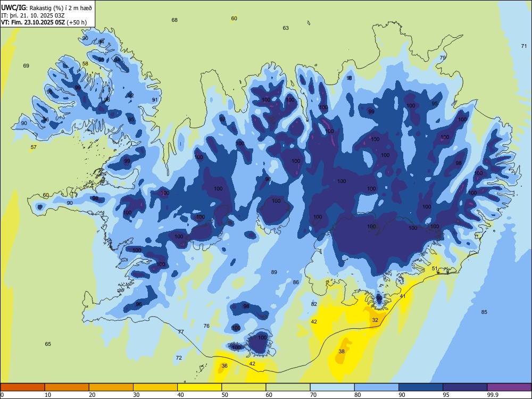
Task: Click the map value "58" in the Westfjords
Action: pos(85,63)
